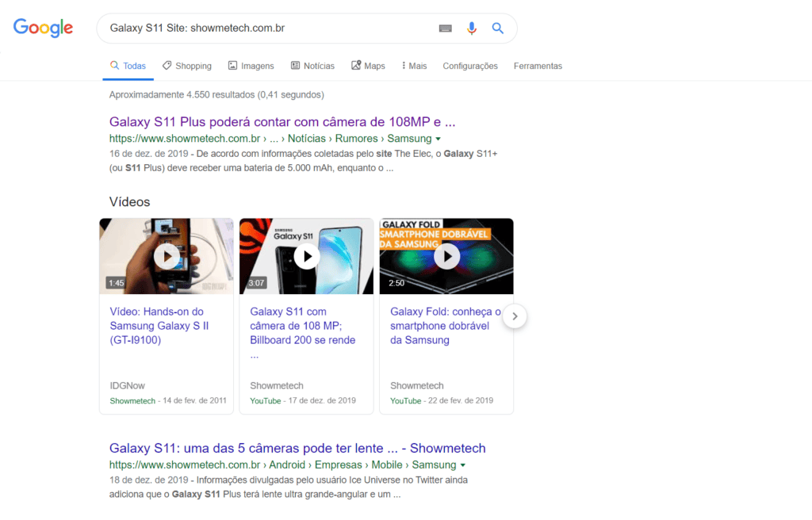Open Ferramentas search tools
The width and height of the screenshot is (812, 520).
(x=538, y=66)
